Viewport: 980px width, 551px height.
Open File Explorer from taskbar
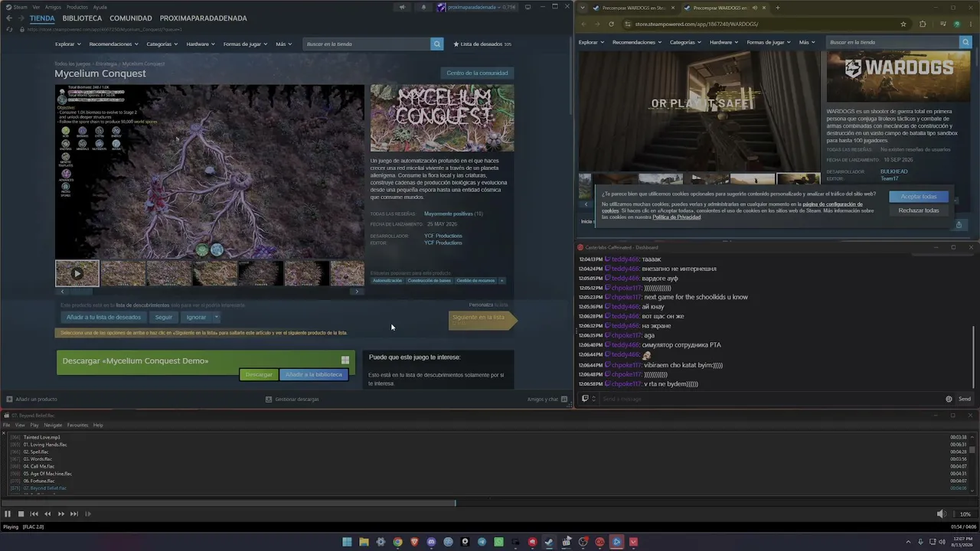click(x=364, y=542)
